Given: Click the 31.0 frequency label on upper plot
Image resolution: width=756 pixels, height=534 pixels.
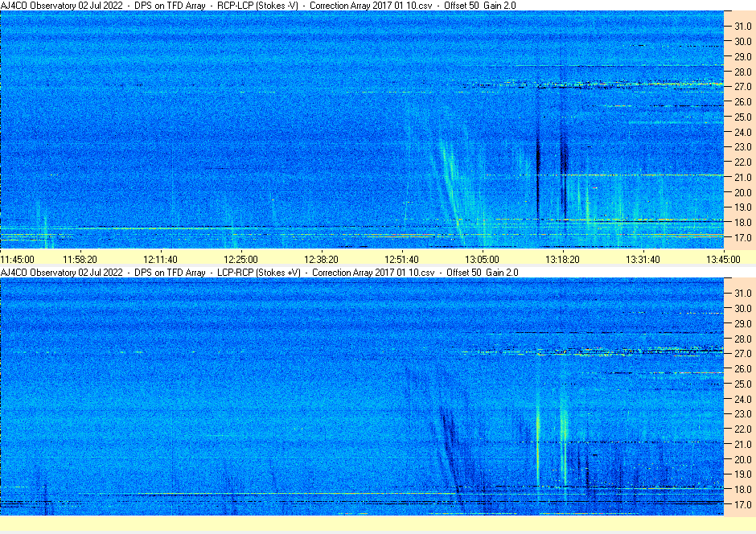Looking at the screenshot, I should point(742,27).
